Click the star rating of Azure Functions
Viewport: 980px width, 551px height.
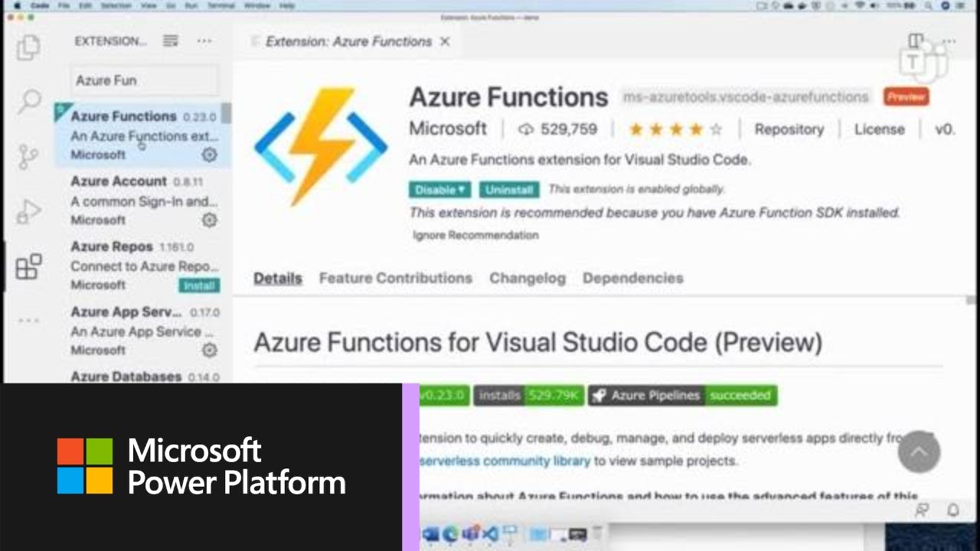[675, 129]
